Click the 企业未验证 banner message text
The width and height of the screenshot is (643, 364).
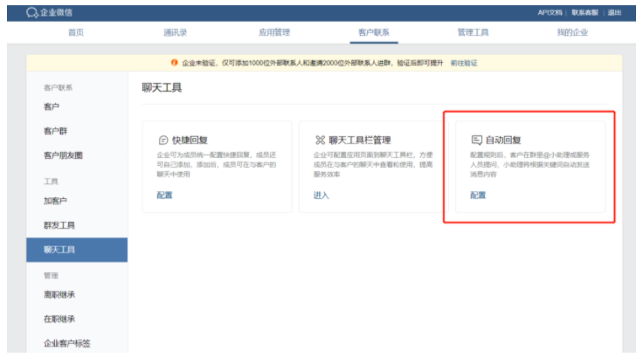pos(313,63)
